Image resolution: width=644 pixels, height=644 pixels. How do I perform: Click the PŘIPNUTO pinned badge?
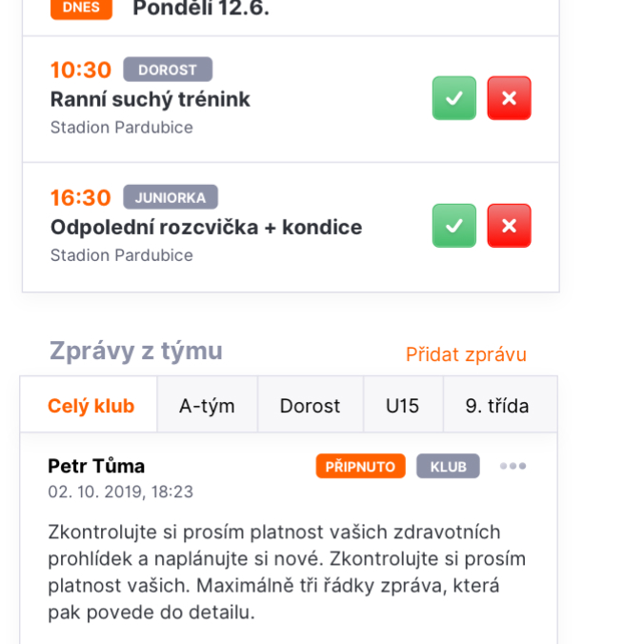point(360,466)
